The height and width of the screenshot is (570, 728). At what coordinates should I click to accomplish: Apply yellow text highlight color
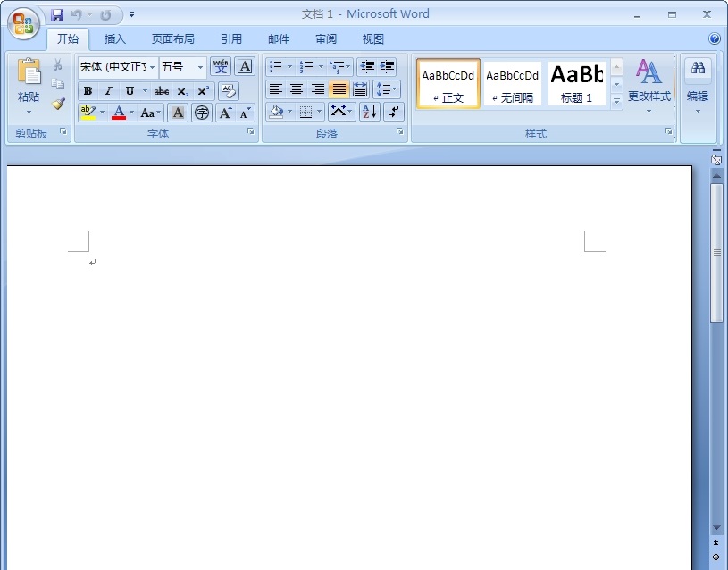coord(88,113)
